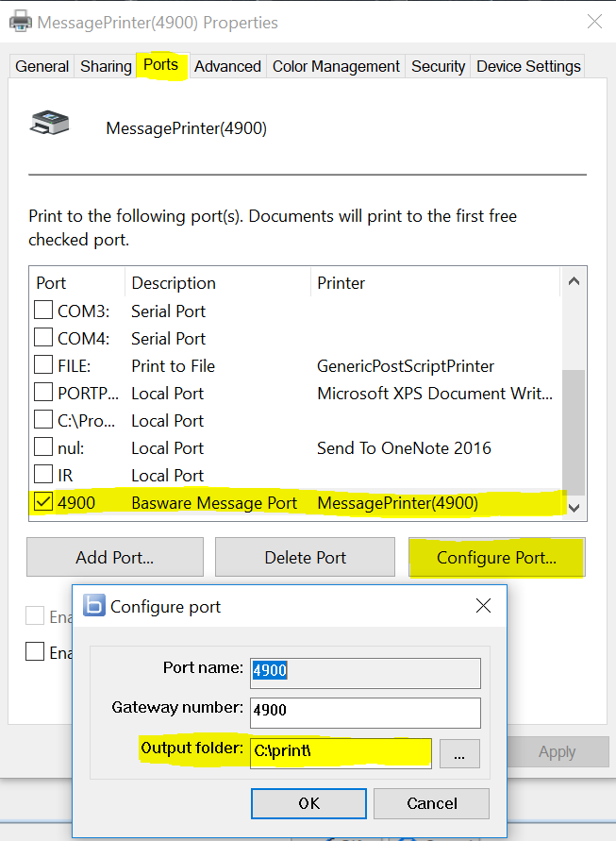Click the Port name input field
Image resolution: width=616 pixels, height=841 pixels.
tap(366, 673)
